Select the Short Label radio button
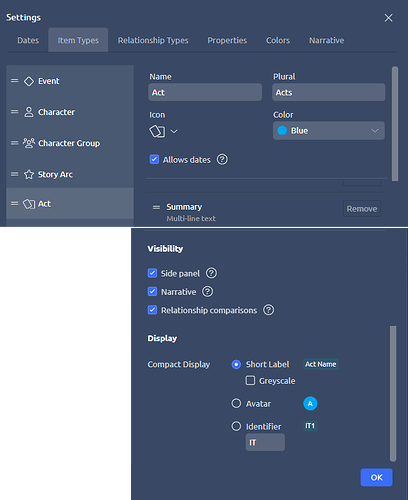The width and height of the screenshot is (408, 500). click(236, 364)
